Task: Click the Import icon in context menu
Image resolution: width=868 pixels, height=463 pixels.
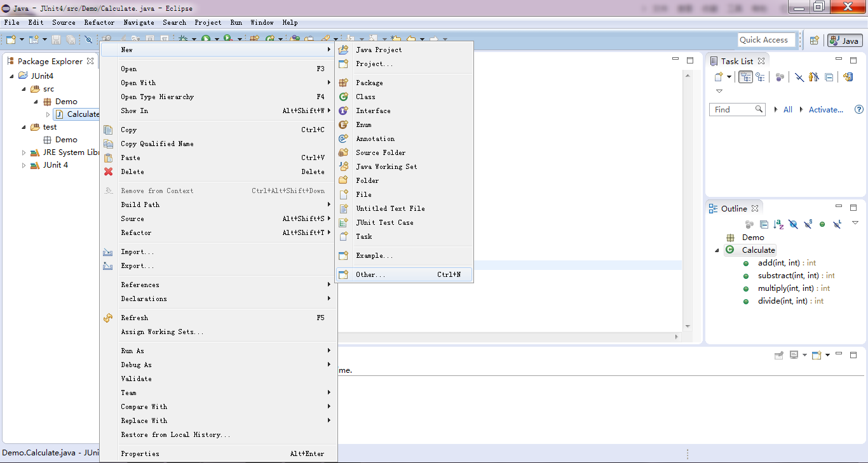Action: (x=108, y=252)
